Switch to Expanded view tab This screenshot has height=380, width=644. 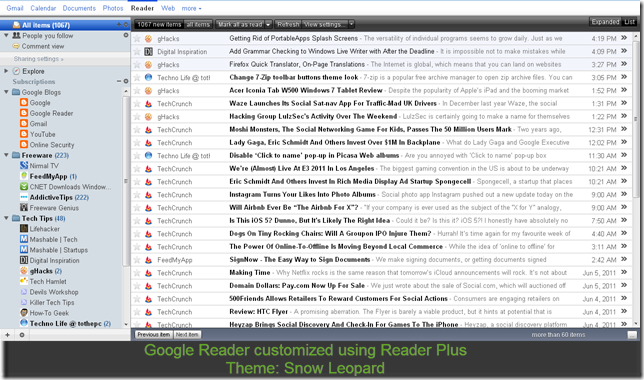(605, 22)
